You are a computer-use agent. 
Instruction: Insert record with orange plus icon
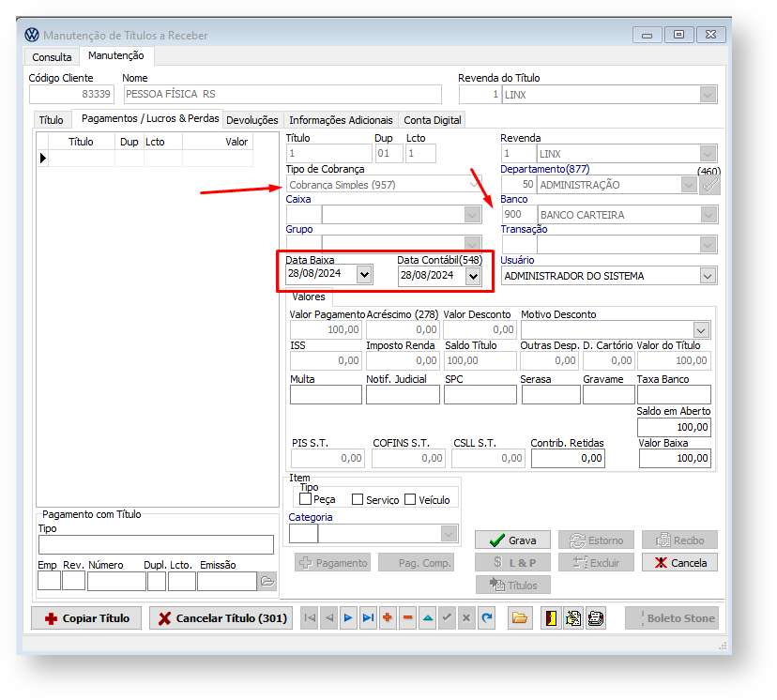click(388, 617)
